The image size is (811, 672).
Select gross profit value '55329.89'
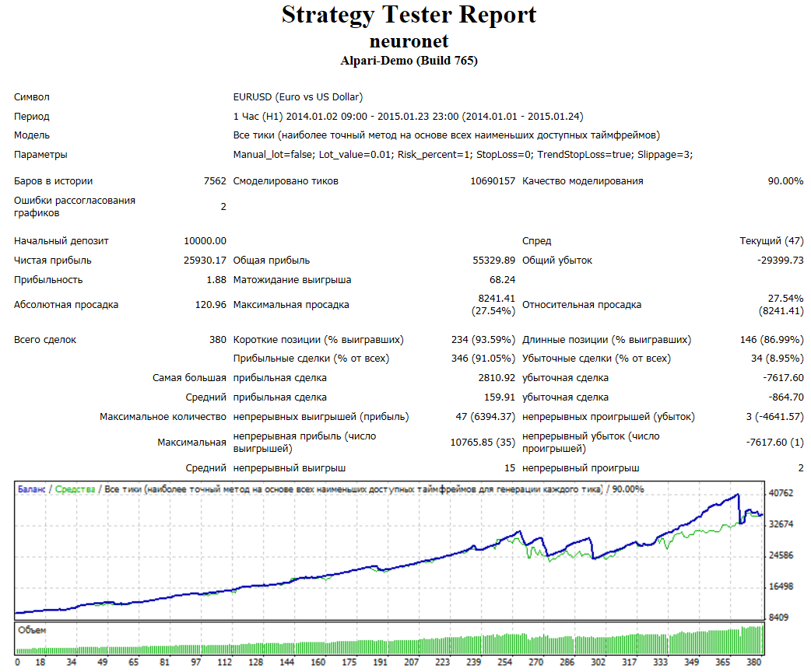494,261
